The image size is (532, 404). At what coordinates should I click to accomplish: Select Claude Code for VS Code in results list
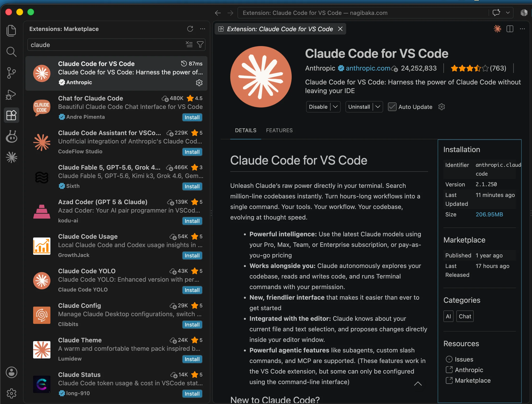coord(116,73)
